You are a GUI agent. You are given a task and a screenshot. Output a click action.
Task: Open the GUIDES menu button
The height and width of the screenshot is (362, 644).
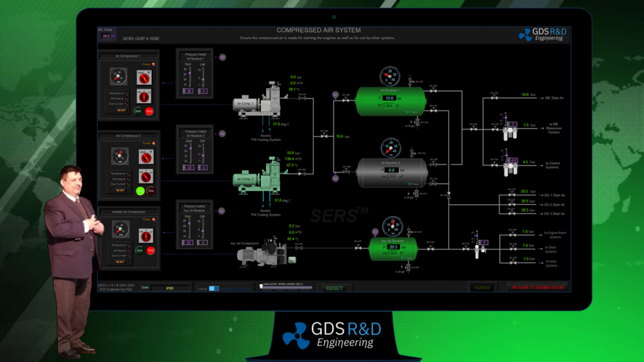pyautogui.click(x=482, y=288)
